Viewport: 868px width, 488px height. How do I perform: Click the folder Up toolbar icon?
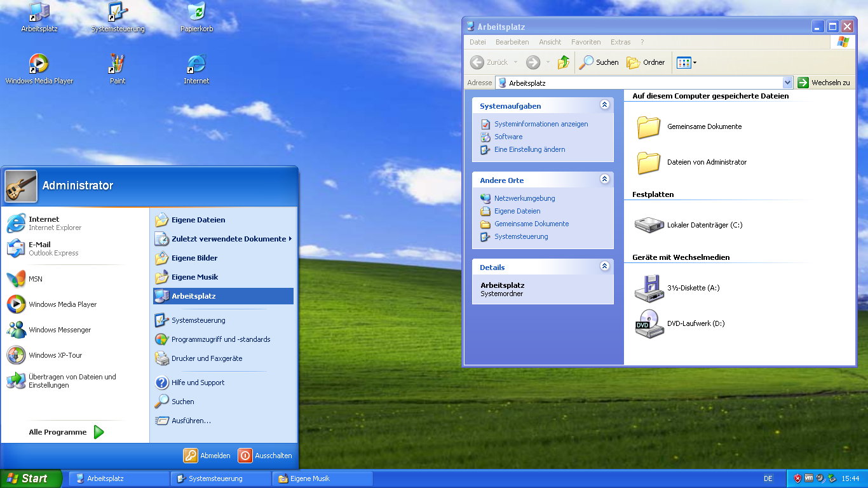(564, 62)
